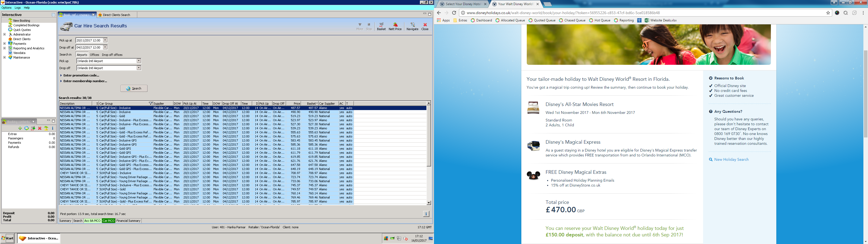Open the Drop off airport dropdown

click(x=139, y=68)
